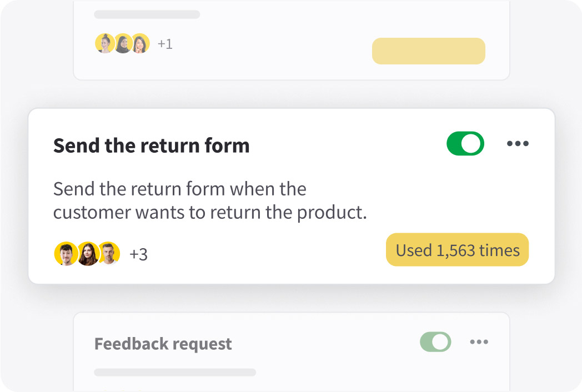Click the yellow pill button on the top card
Image resolution: width=582 pixels, height=392 pixels.
[x=428, y=51]
